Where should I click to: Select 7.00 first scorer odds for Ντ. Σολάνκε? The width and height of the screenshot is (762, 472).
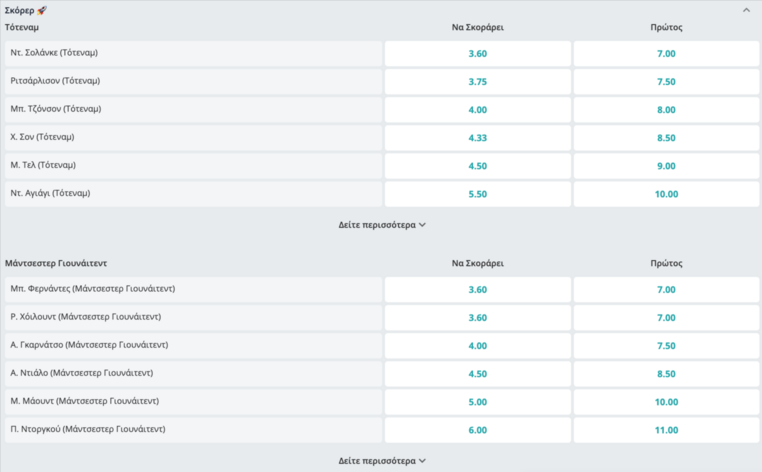click(x=666, y=53)
